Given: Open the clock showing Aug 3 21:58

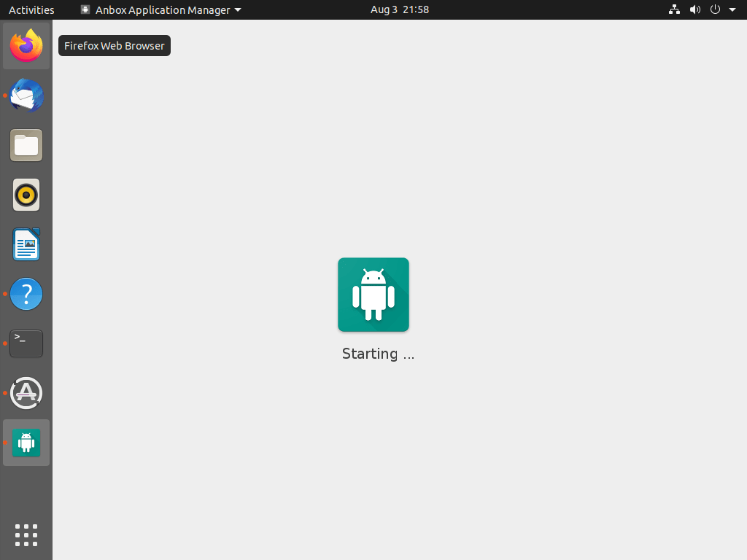Looking at the screenshot, I should pyautogui.click(x=399, y=9).
